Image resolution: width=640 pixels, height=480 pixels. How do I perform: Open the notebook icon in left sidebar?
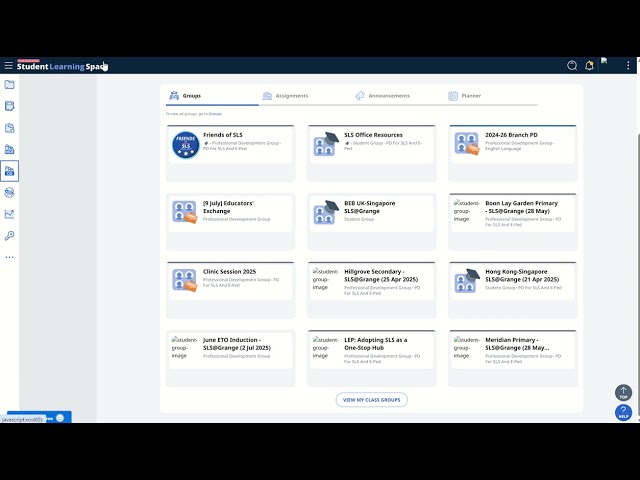9,106
